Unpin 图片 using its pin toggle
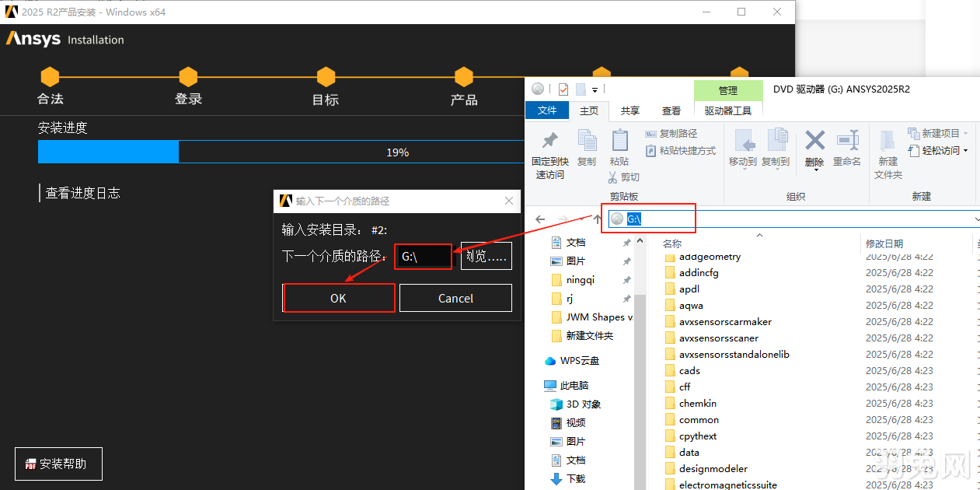The width and height of the screenshot is (980, 490). (628, 261)
